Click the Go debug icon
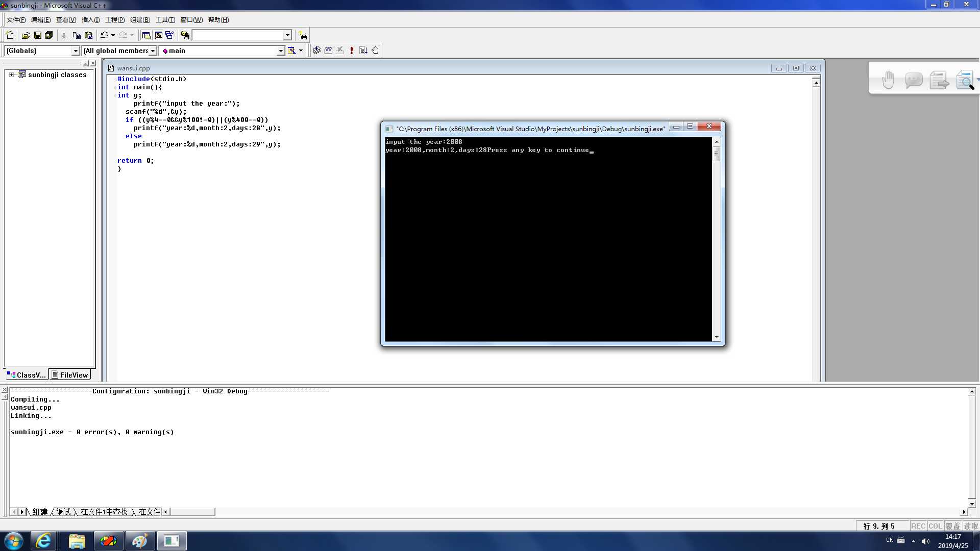 [363, 51]
